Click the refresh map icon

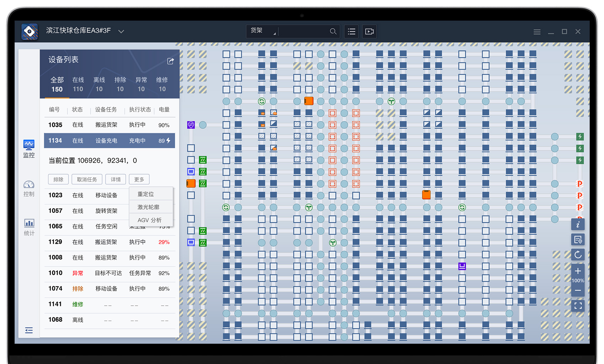[x=578, y=255]
